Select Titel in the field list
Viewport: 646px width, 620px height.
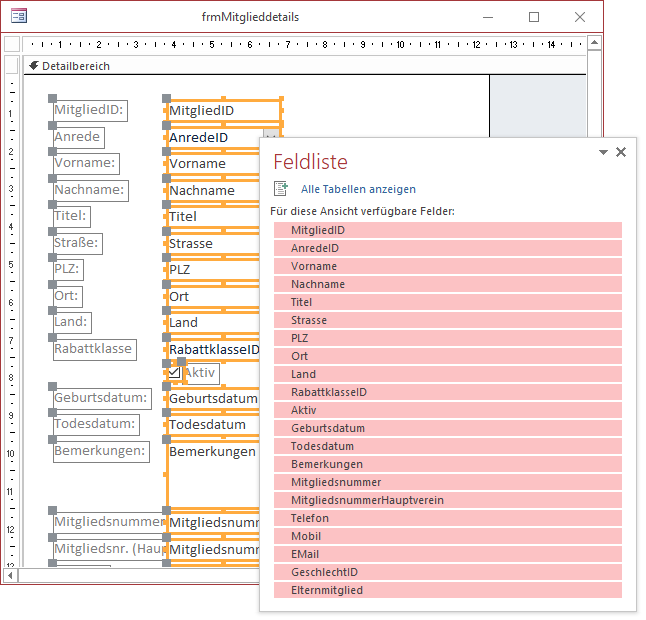448,302
